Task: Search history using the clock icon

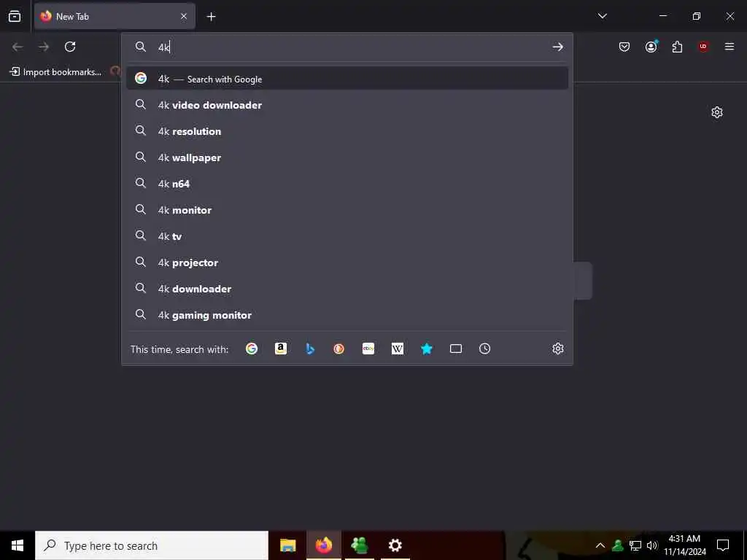Action: click(x=484, y=349)
